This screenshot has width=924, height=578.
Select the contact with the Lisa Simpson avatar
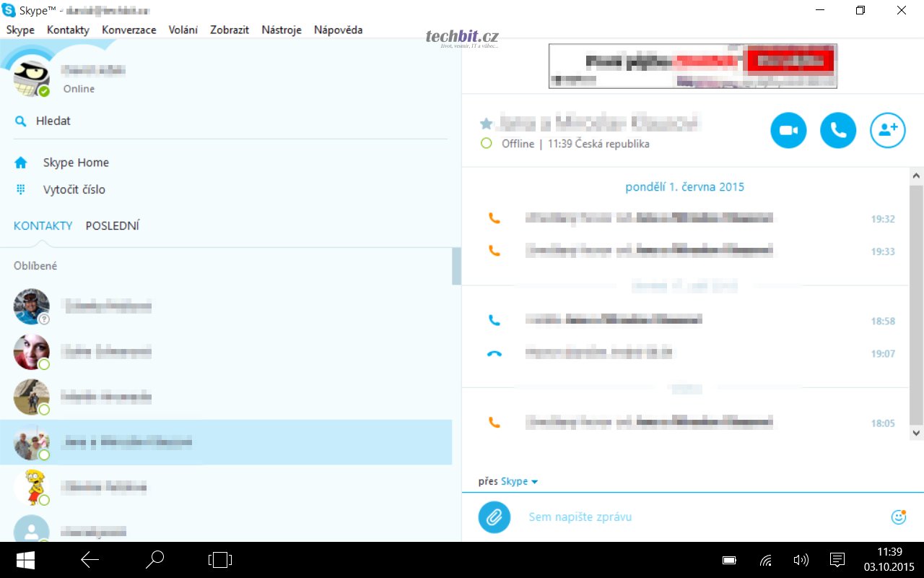(x=31, y=487)
